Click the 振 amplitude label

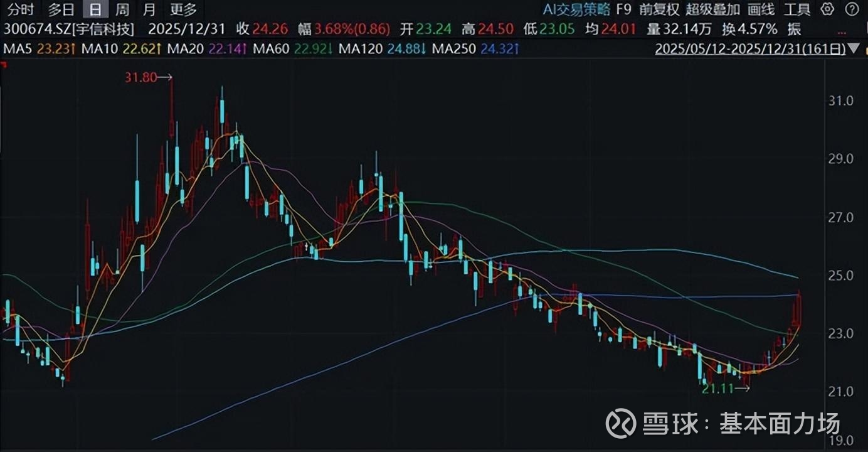794,29
